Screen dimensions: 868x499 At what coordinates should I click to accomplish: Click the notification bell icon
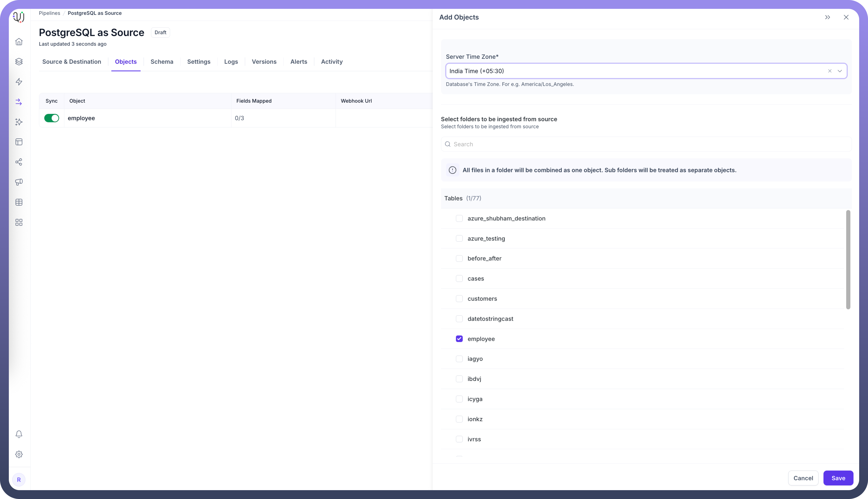pos(19,434)
